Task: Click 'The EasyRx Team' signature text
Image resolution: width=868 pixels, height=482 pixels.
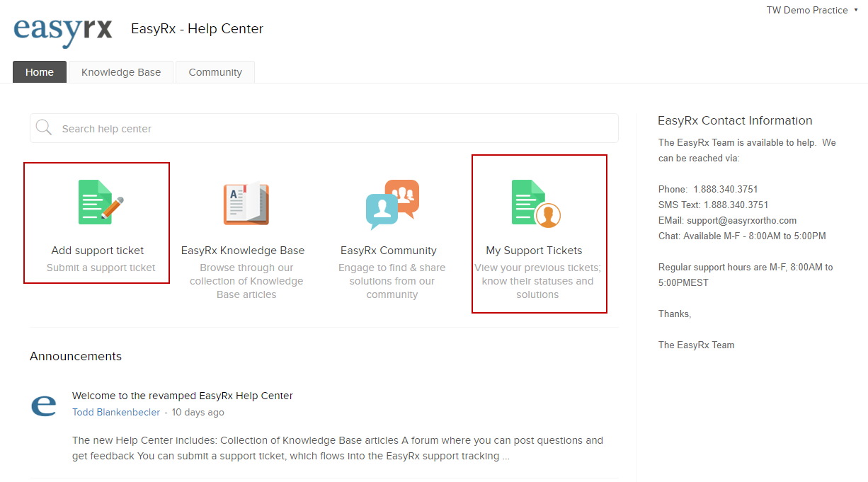Action: click(697, 345)
